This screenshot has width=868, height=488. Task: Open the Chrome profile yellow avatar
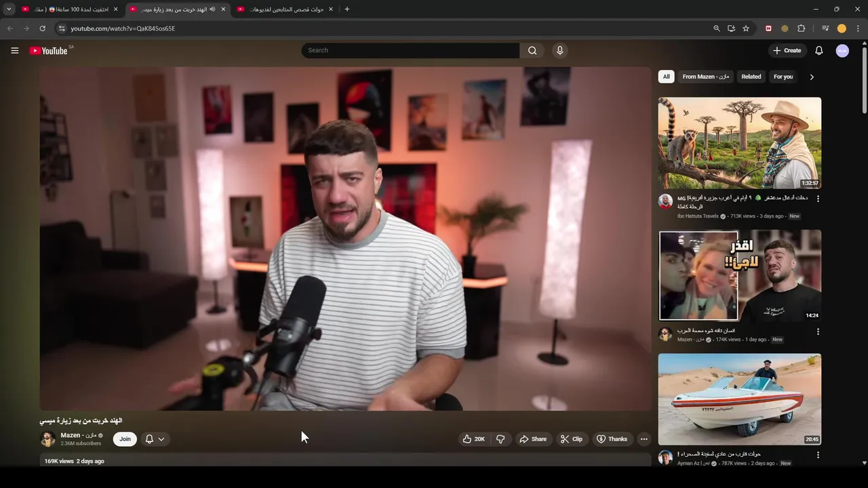pos(842,28)
